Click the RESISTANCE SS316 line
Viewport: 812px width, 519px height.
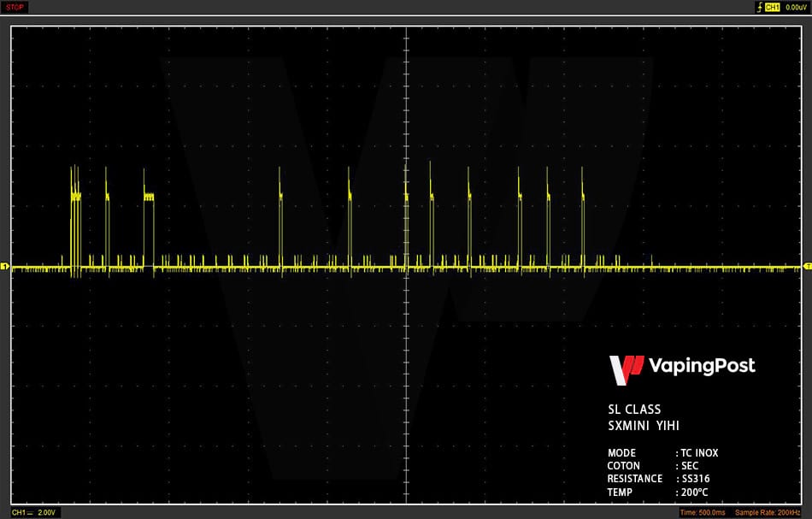659,479
